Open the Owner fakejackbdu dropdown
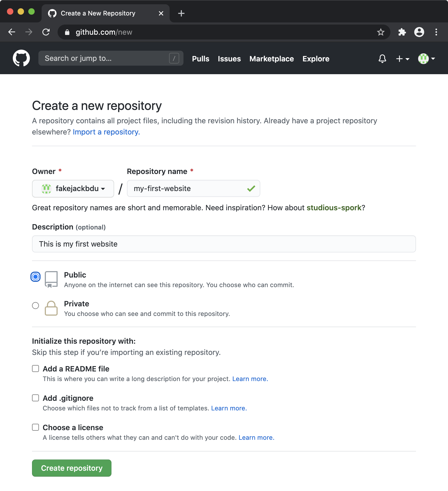The image size is (448, 491). (73, 189)
